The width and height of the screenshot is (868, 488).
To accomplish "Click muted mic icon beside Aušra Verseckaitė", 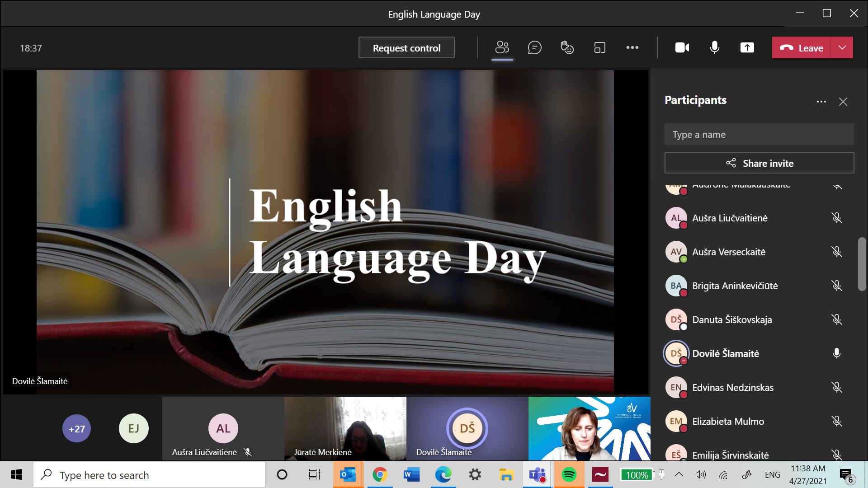I will coord(836,252).
